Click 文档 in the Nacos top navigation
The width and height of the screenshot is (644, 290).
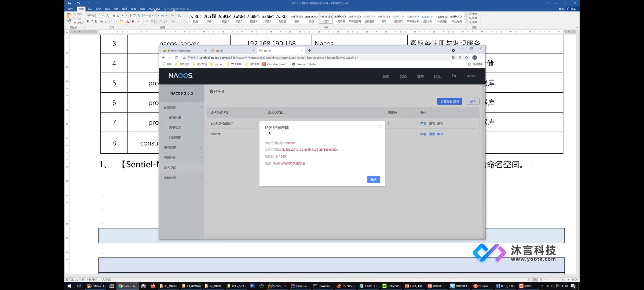pyautogui.click(x=403, y=76)
